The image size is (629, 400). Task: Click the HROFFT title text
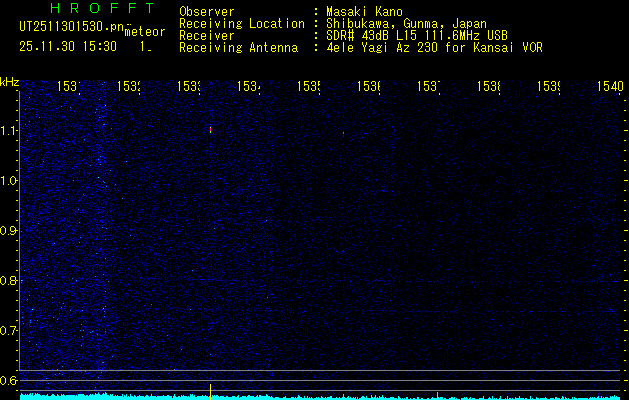coord(103,8)
